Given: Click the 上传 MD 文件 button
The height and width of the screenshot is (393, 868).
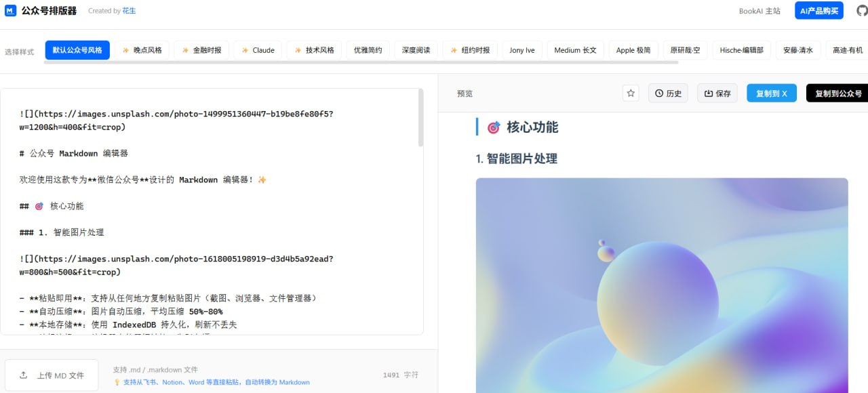Looking at the screenshot, I should [x=52, y=375].
